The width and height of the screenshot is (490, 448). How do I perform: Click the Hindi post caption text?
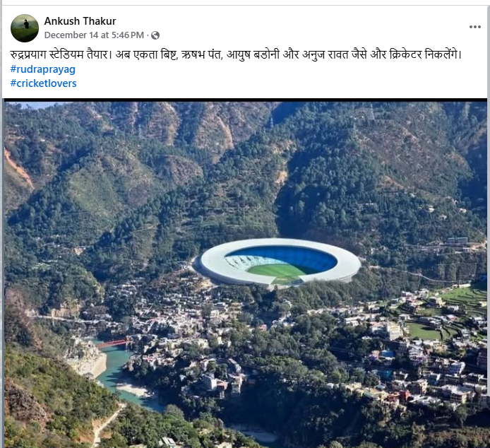[x=236, y=54]
